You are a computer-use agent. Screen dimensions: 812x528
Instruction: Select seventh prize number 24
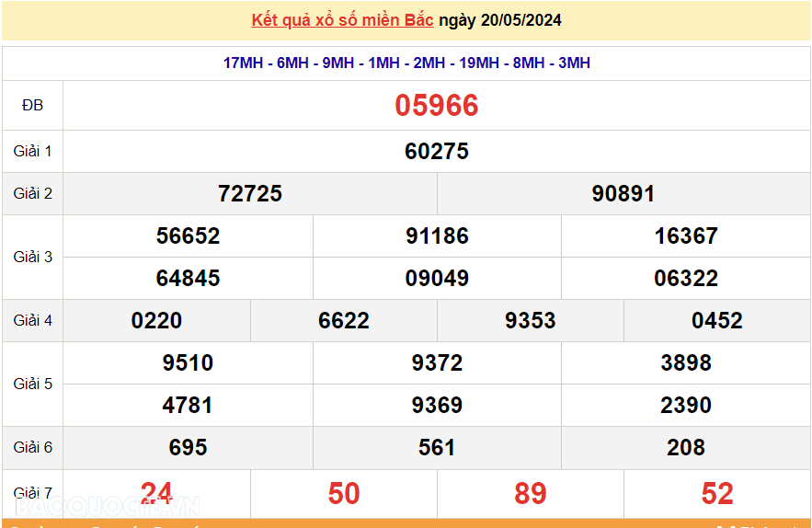[156, 493]
